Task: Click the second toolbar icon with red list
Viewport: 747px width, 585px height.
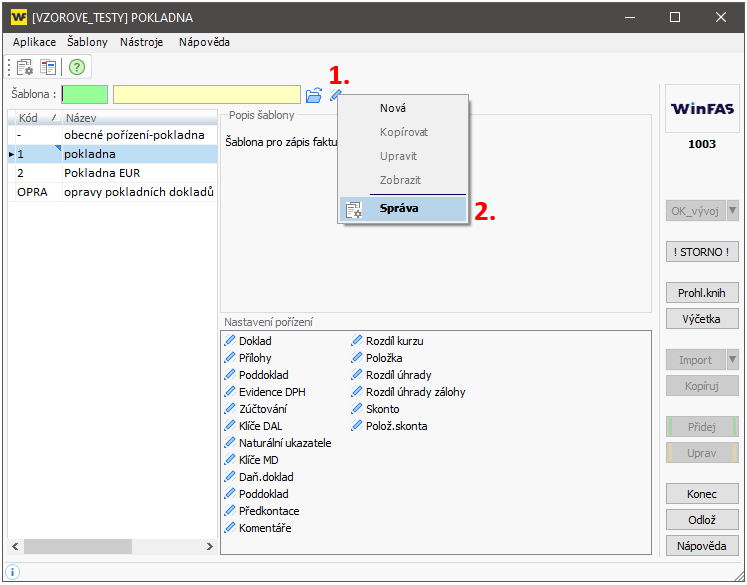Action: (48, 67)
